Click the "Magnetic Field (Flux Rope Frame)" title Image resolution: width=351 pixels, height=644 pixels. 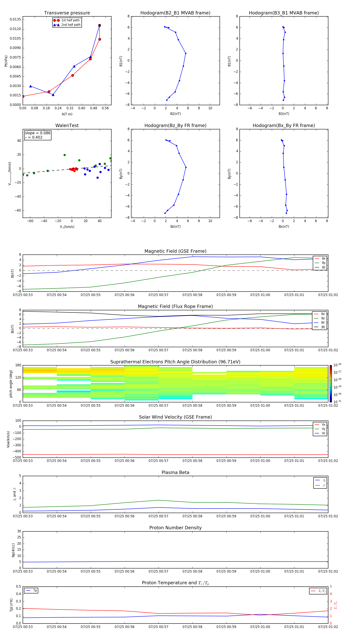(x=175, y=307)
